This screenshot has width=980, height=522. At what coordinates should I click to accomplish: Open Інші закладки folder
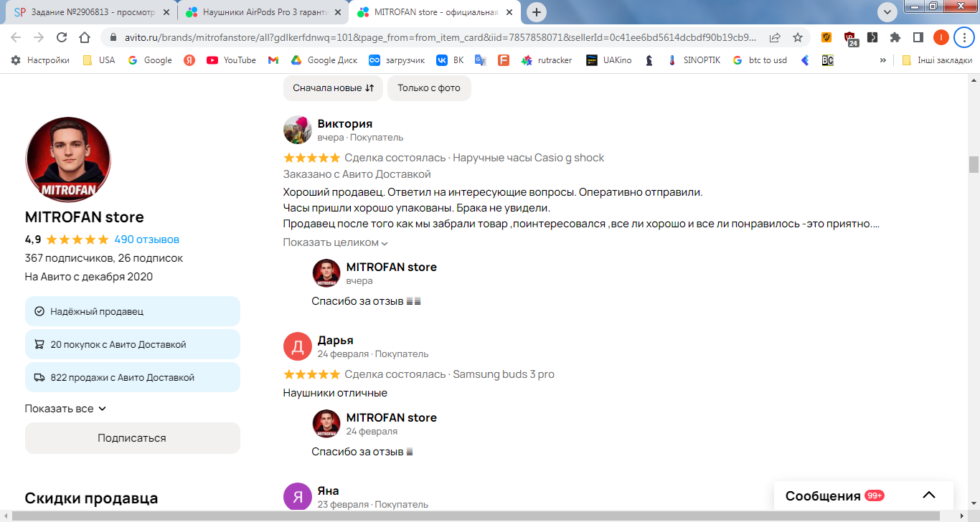click(x=937, y=60)
